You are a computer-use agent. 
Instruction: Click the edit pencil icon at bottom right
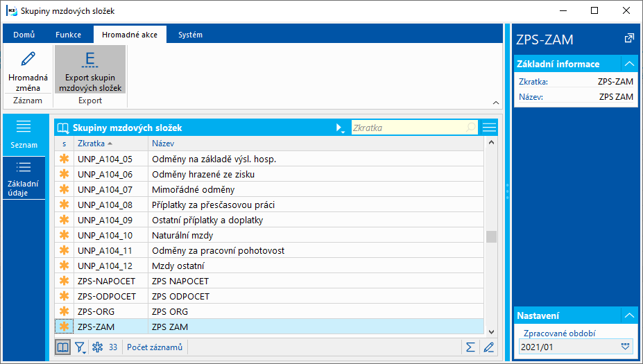pos(488,347)
